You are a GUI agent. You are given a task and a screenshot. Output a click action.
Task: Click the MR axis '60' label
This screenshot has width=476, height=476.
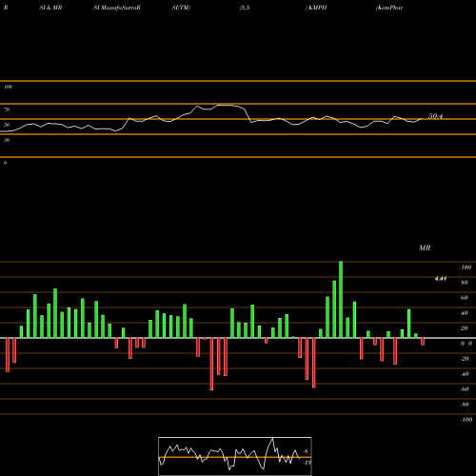[x=465, y=298]
